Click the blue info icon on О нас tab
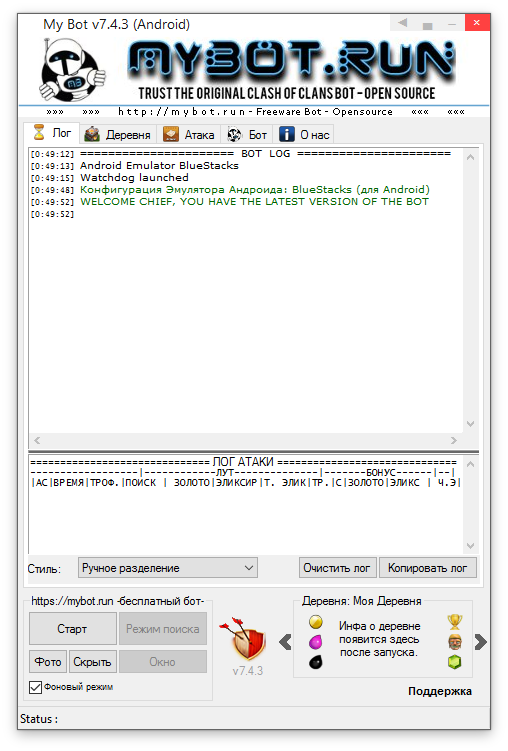The width and height of the screenshot is (508, 751). (x=286, y=134)
